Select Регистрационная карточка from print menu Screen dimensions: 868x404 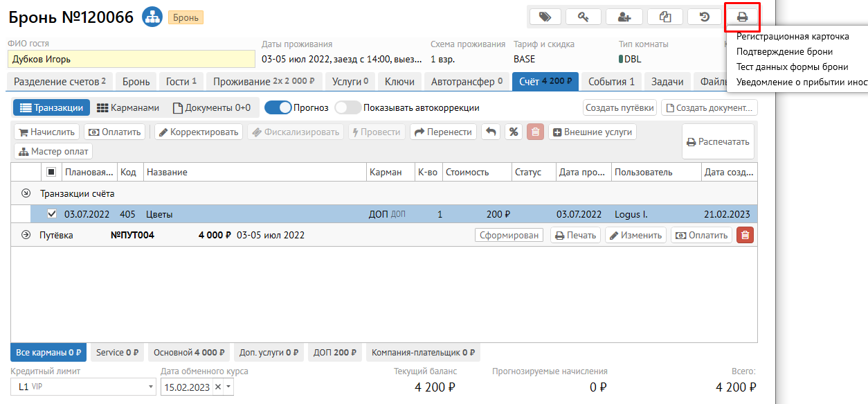(793, 37)
